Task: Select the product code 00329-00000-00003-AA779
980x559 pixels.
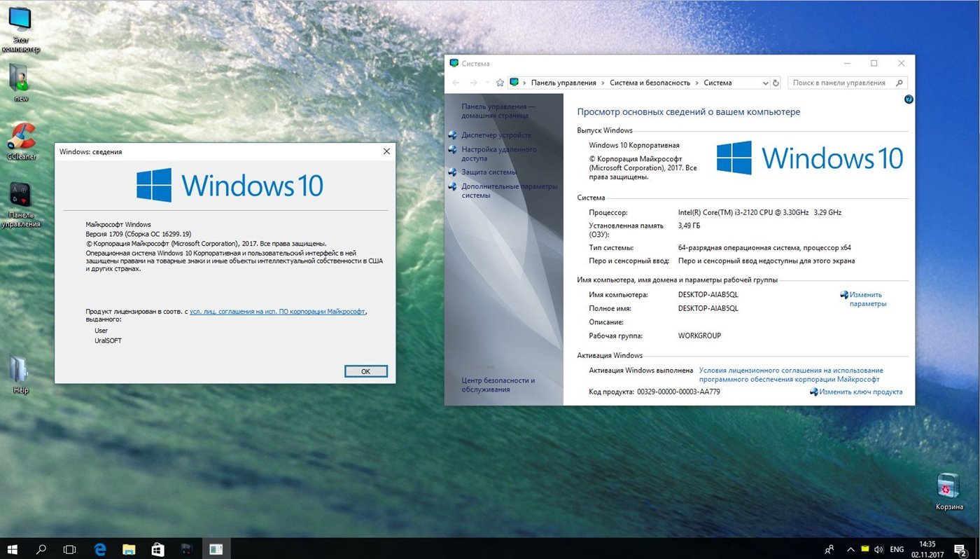Action: 678,392
